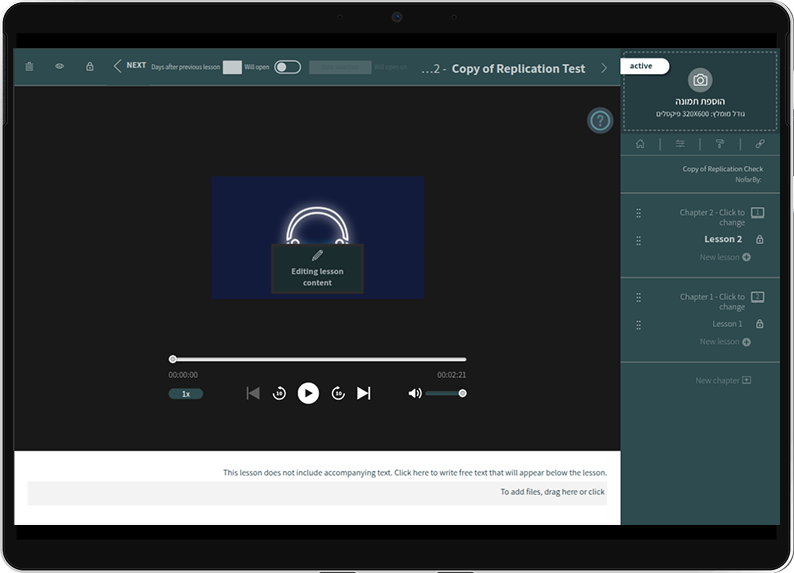Viewport: 794px width, 573px height.
Task: Click the lock icon in top toolbar
Action: click(90, 66)
